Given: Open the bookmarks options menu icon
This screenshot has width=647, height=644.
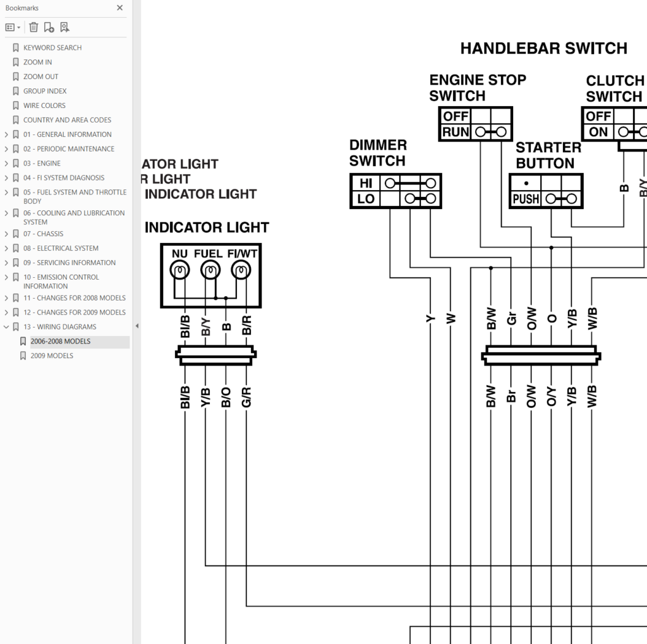Looking at the screenshot, I should point(13,27).
